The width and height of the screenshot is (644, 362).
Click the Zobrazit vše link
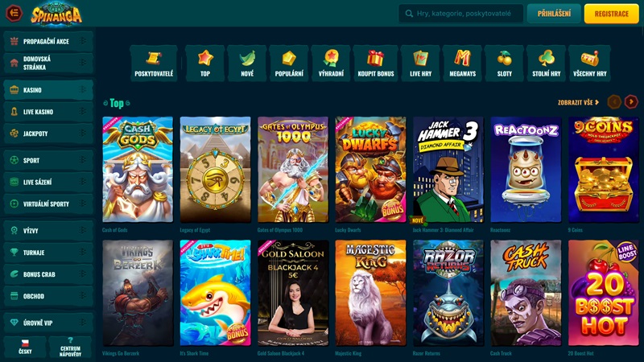click(x=578, y=102)
